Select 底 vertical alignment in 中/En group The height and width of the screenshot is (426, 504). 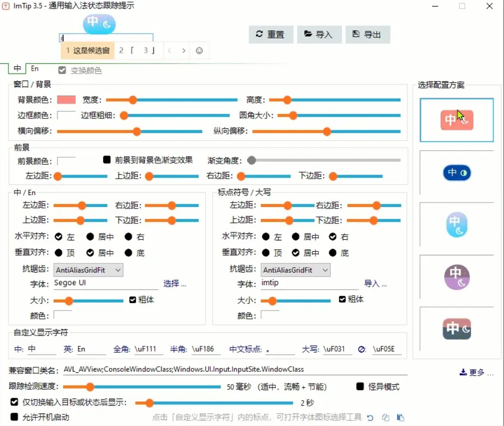128,252
